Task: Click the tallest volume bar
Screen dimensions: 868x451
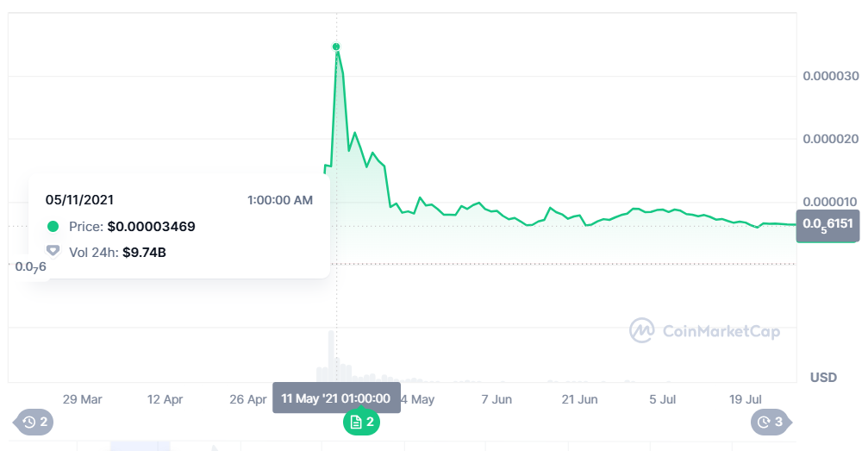Action: coord(329,357)
